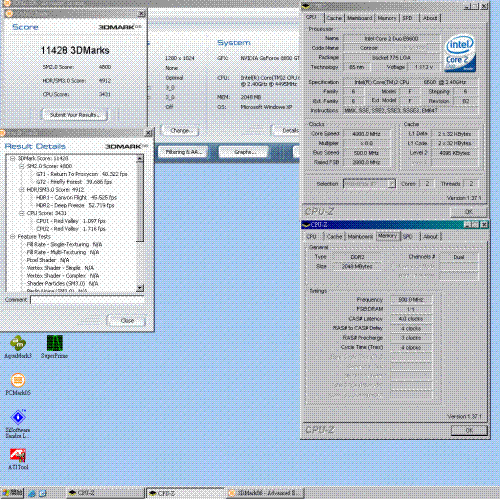Select CPU2 - Red Valley result row
This screenshot has height=499, width=500.
71,229
